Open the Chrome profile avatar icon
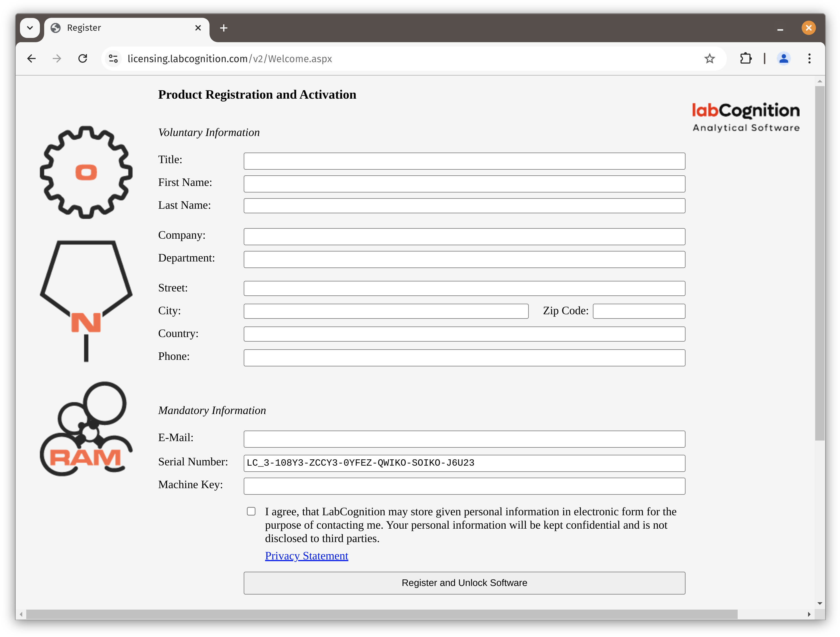Viewport: 840px width, 637px height. pyautogui.click(x=783, y=58)
